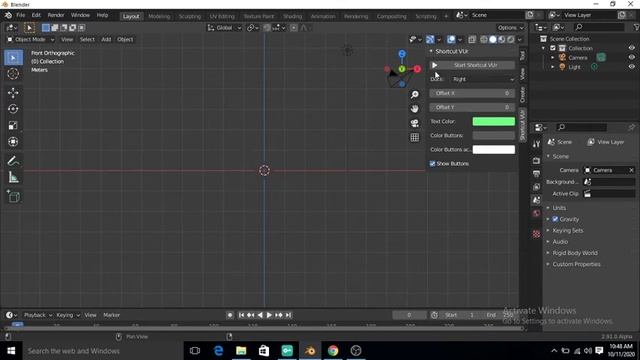Screen dimensions: 640x360
Task: Change the white Color Buttons active swatch
Action: (x=493, y=149)
